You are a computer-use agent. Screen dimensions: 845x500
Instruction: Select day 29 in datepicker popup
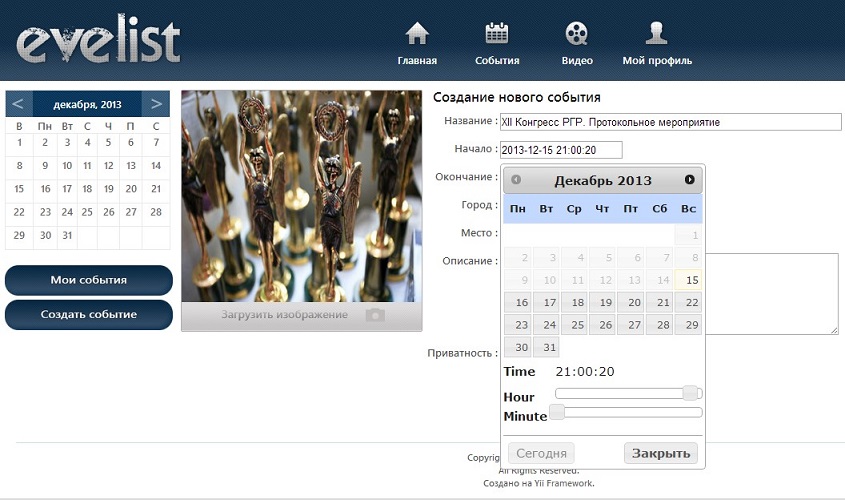pyautogui.click(x=688, y=325)
